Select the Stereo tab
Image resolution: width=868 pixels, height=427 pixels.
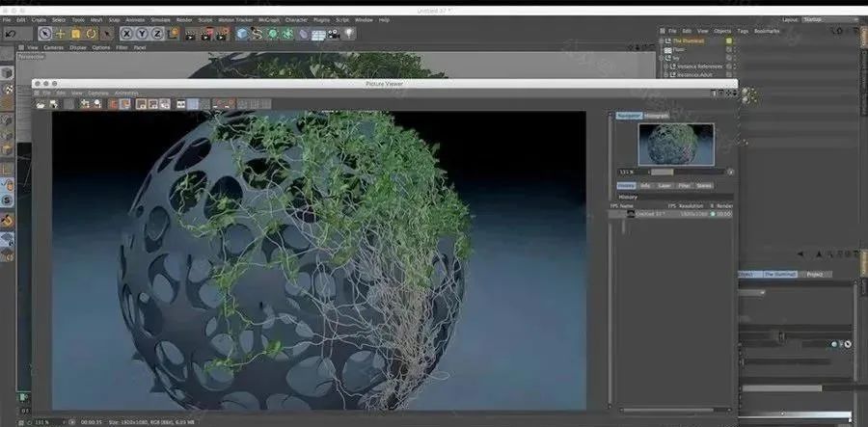(x=704, y=186)
